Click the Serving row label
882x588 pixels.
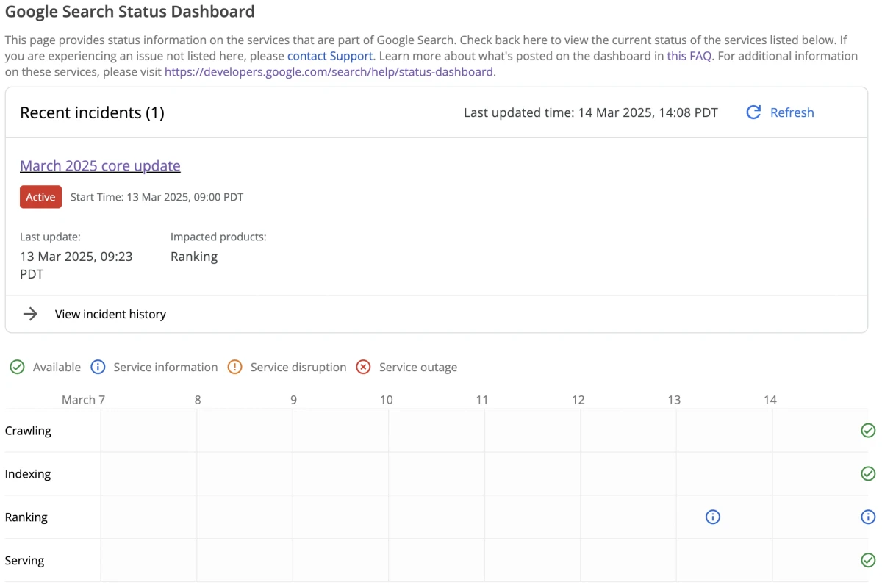coord(25,561)
